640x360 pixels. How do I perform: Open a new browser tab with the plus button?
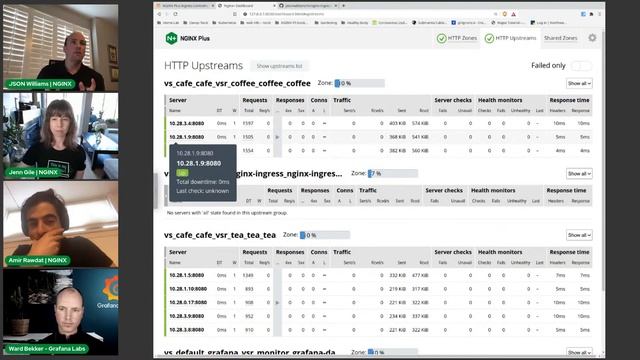coord(344,6)
